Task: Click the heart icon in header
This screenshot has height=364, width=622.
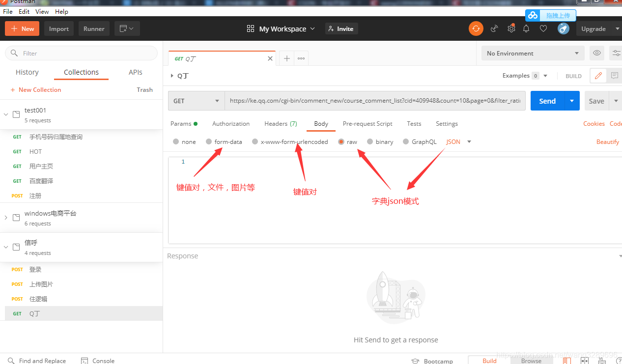Action: (x=543, y=28)
